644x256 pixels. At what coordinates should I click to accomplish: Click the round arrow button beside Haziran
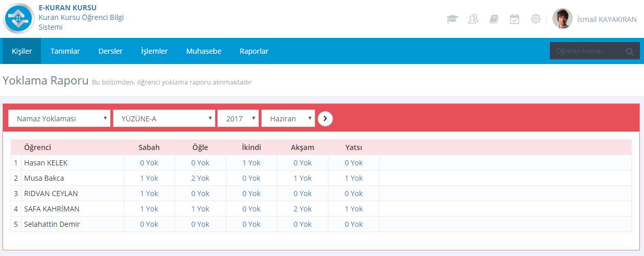pos(325,119)
